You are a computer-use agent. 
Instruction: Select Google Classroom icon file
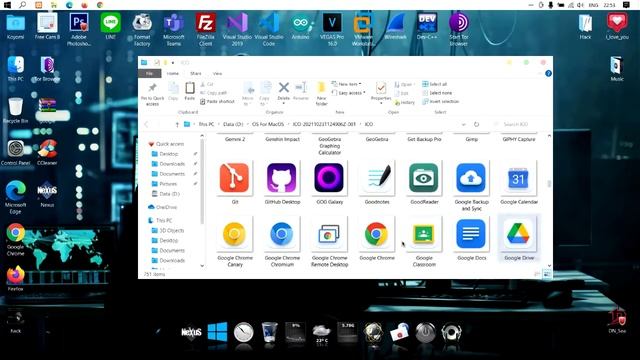(x=424, y=242)
